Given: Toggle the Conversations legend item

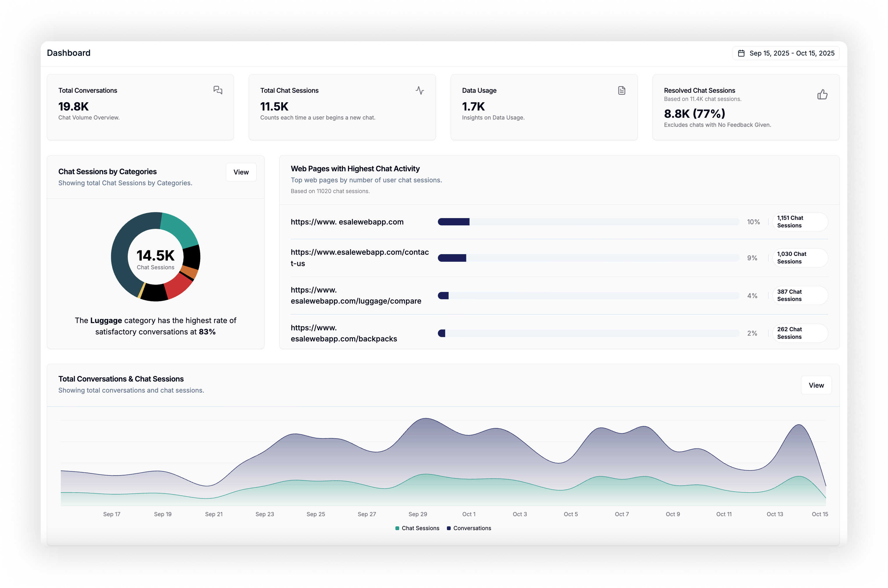Looking at the screenshot, I should click(x=469, y=528).
